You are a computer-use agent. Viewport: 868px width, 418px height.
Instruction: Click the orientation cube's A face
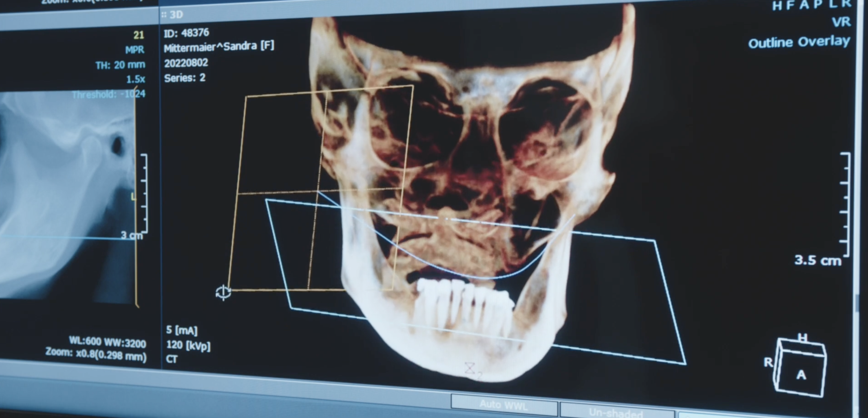801,375
